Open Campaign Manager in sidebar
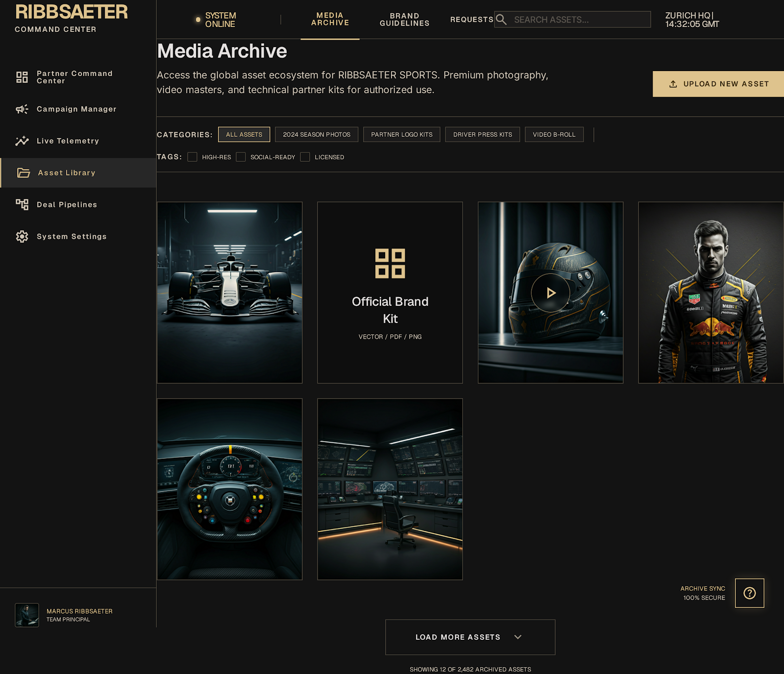This screenshot has width=784, height=674. click(x=78, y=109)
